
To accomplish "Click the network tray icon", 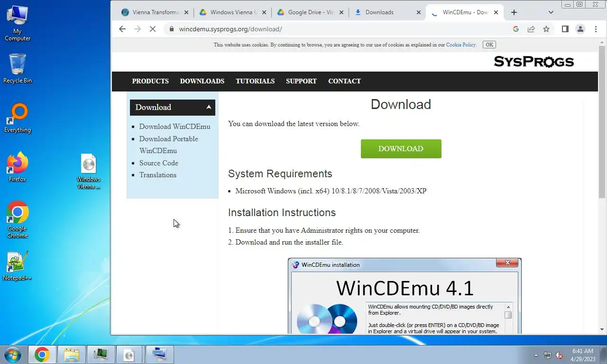I will pyautogui.click(x=548, y=355).
